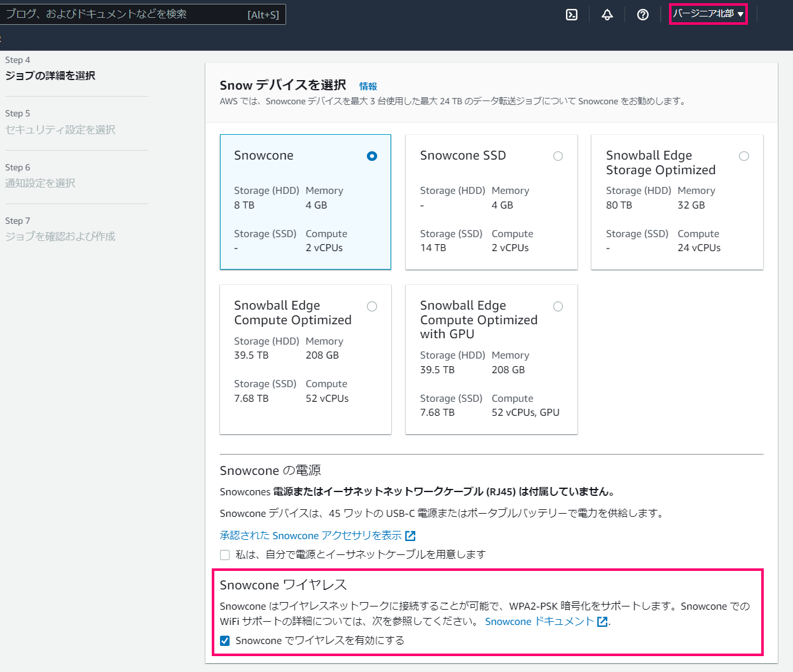
Task: Click the 8 TB HDD storage value on Snowcone
Action: tap(244, 205)
